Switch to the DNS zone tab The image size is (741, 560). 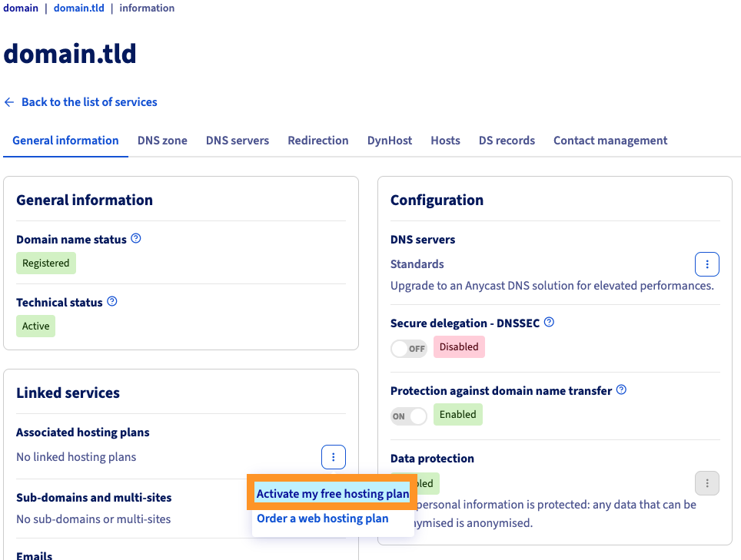(162, 141)
